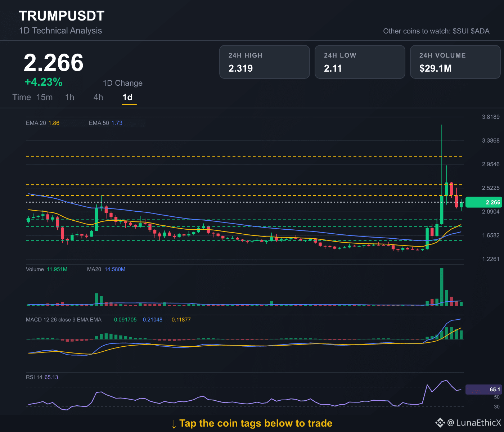Image resolution: width=504 pixels, height=432 pixels.
Task: Click the 'Other coins to watch:' label
Action: point(417,31)
